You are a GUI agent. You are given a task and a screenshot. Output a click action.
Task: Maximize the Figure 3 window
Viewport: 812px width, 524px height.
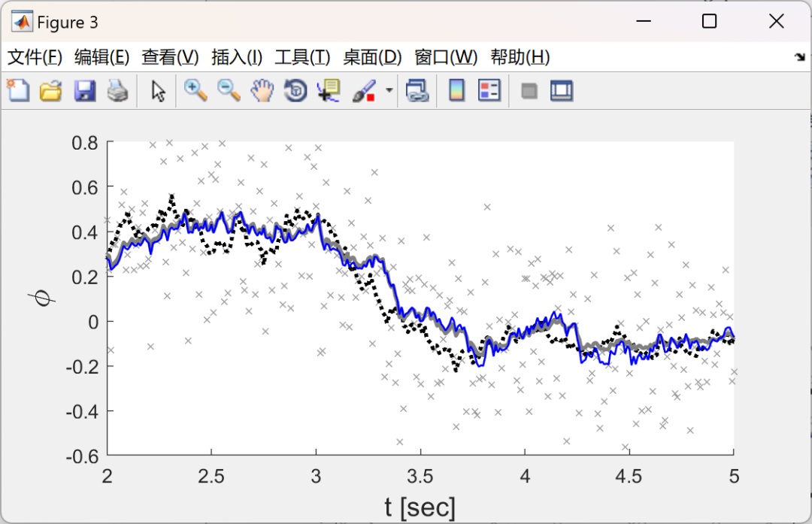(710, 21)
